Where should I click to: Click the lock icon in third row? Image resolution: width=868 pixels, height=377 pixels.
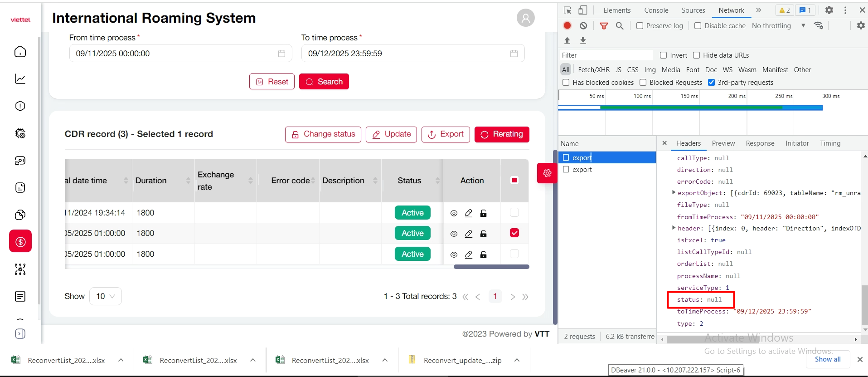[x=484, y=255]
